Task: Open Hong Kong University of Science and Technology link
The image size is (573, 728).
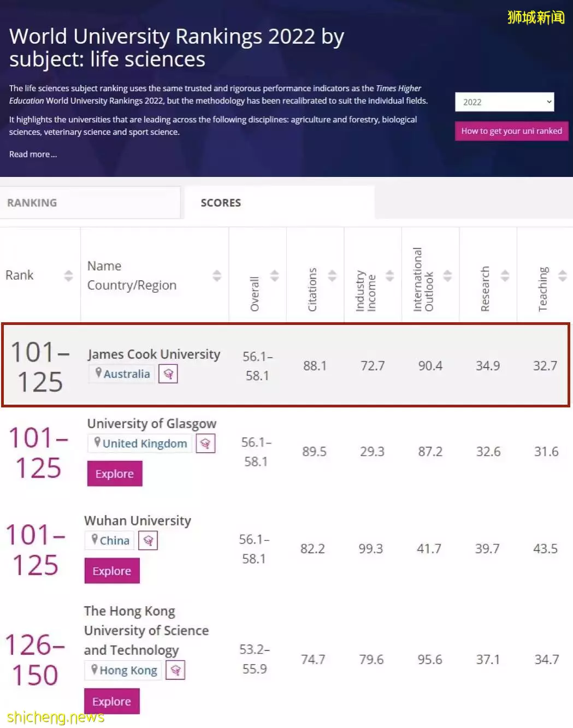Action: click(146, 631)
